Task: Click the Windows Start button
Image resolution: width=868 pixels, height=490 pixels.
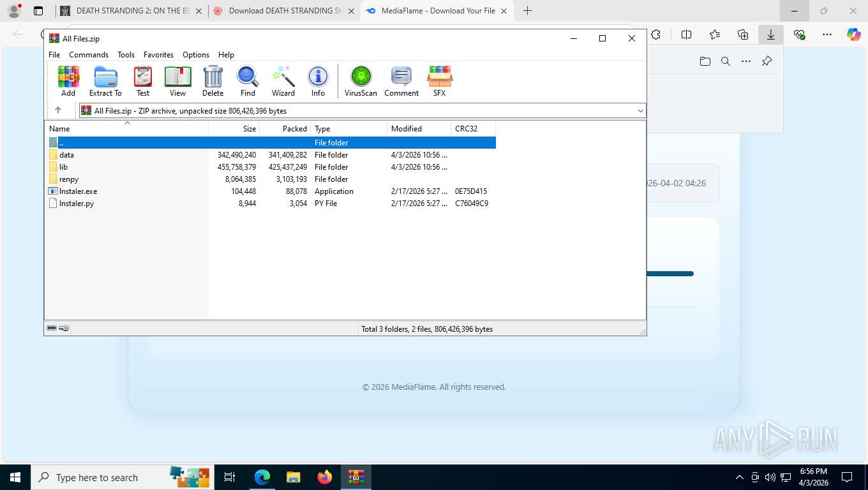Action: (x=15, y=477)
